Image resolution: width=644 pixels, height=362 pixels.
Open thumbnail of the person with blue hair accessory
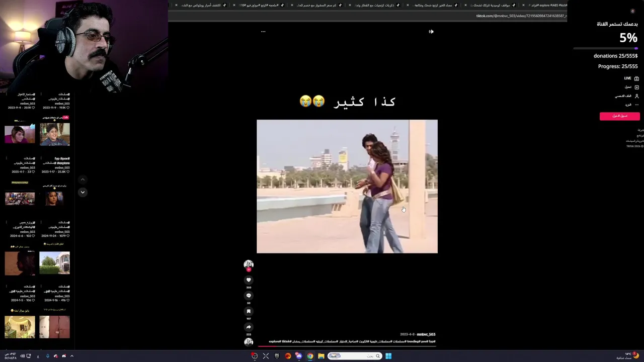coord(20,134)
